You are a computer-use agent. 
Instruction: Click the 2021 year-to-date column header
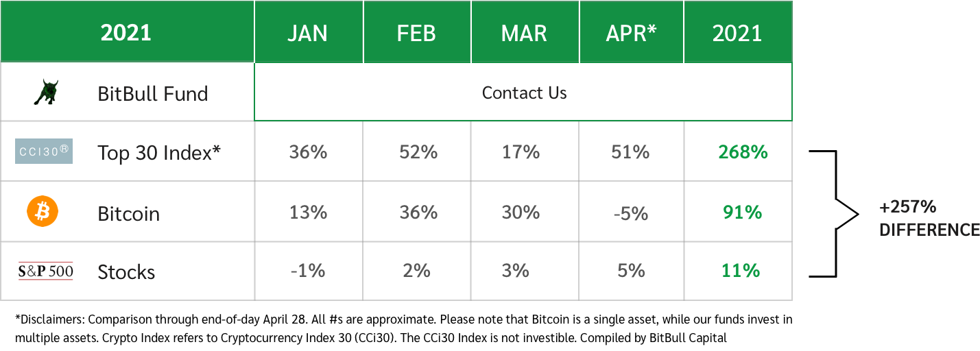point(738,33)
